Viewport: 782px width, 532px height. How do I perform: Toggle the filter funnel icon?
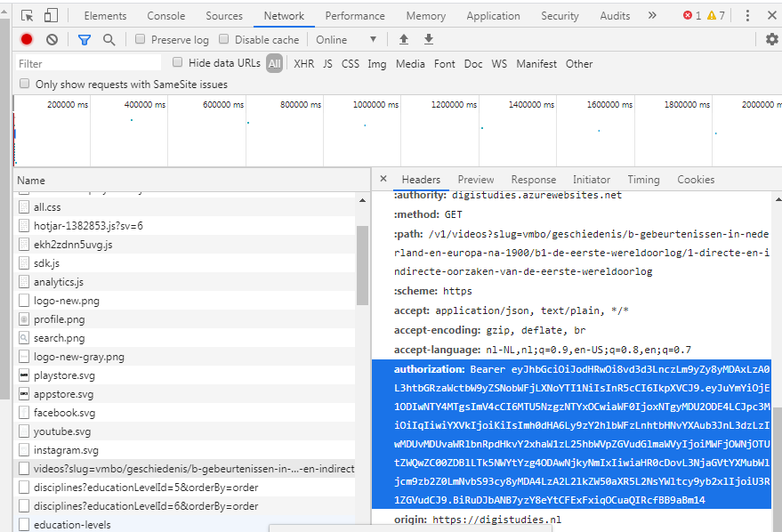tap(85, 39)
